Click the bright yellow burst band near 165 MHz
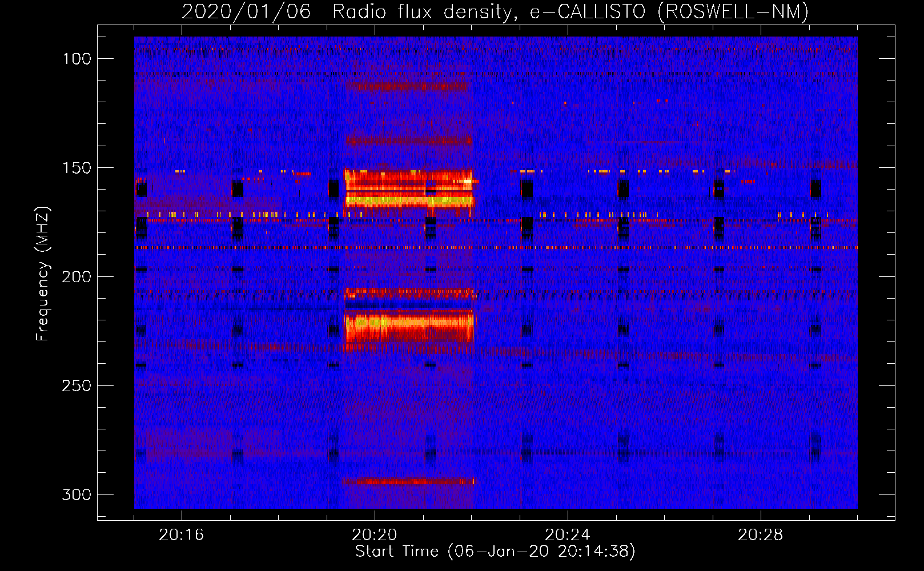Viewport: 924px width, 571px height. tap(409, 200)
